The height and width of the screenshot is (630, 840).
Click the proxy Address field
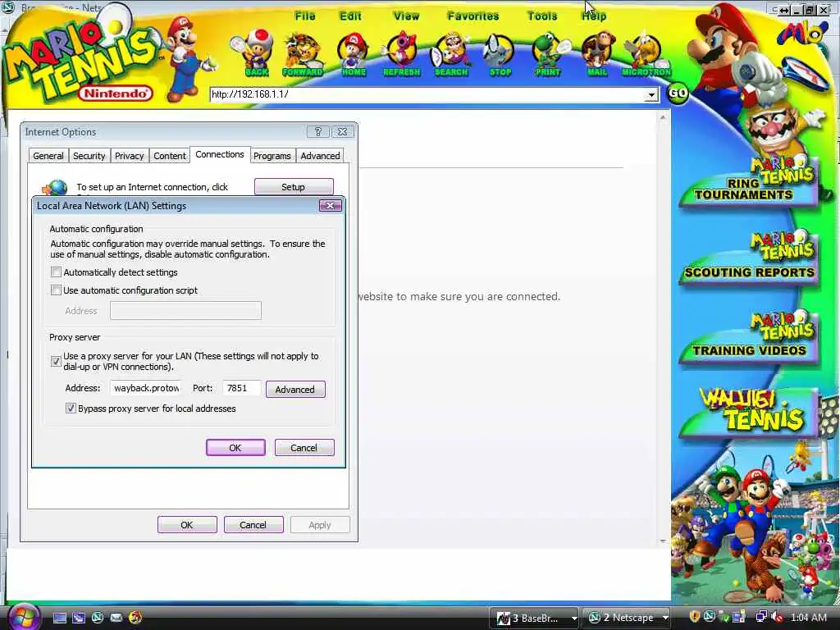click(x=146, y=388)
